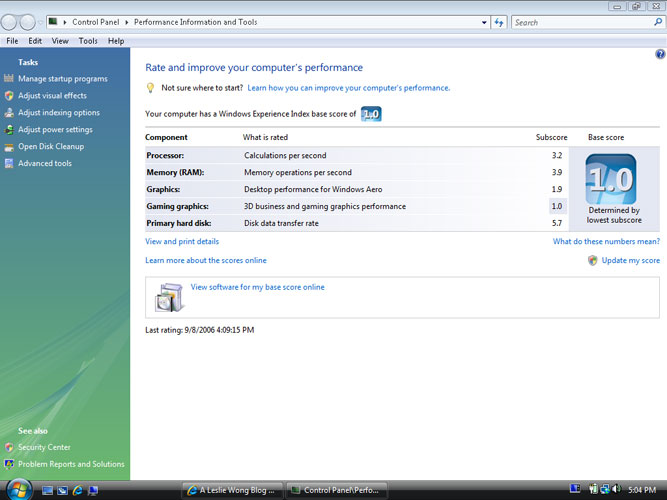The height and width of the screenshot is (500, 667).
Task: Switch to A Leslie Wong Blog taskbar window
Action: pyautogui.click(x=230, y=490)
